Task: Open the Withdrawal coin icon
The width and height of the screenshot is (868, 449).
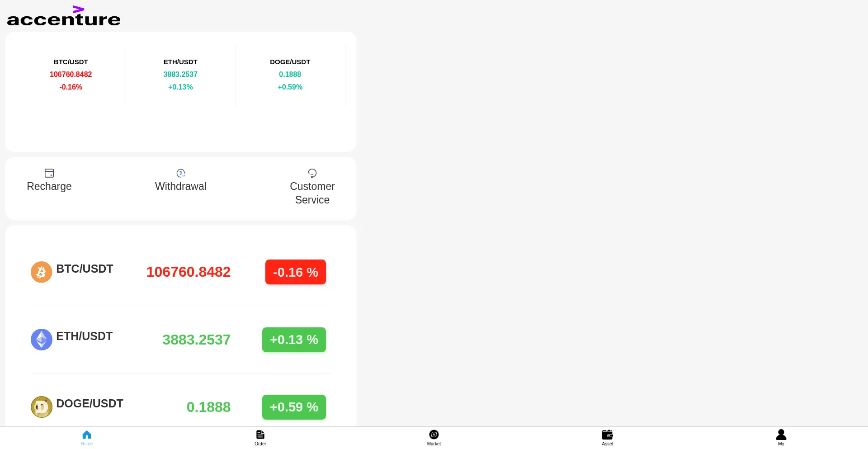Action: tap(181, 173)
